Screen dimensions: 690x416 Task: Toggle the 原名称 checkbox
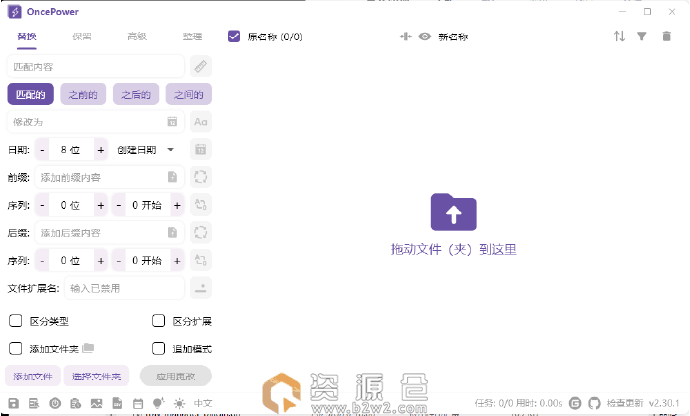click(x=234, y=36)
